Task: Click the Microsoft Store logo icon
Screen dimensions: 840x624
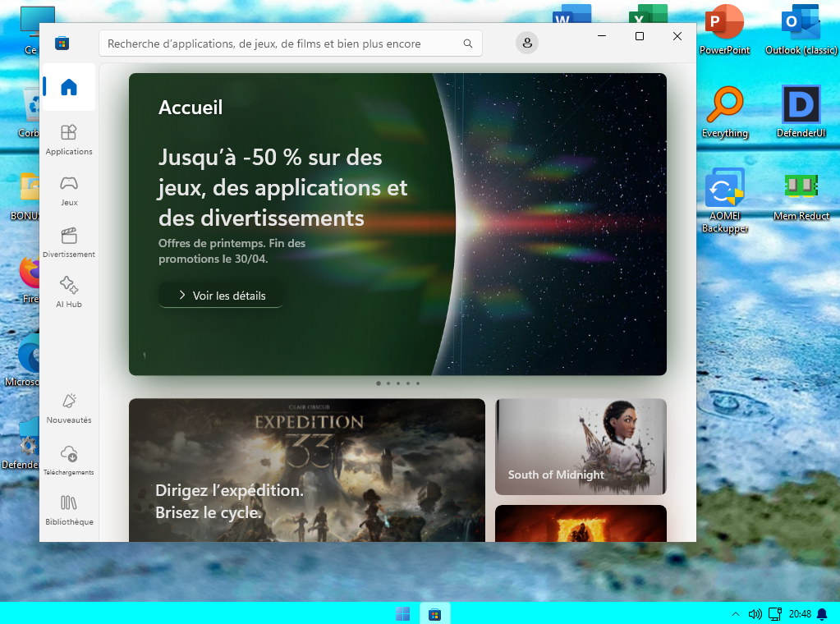Action: 62,44
